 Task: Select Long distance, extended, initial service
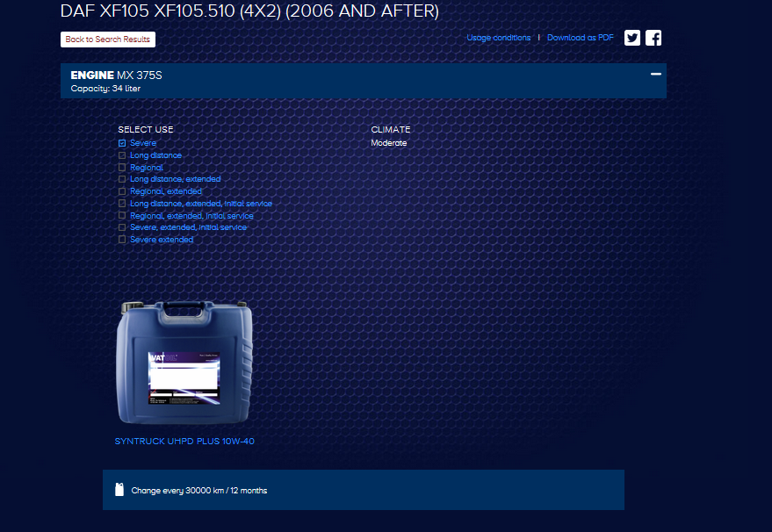[x=122, y=204]
